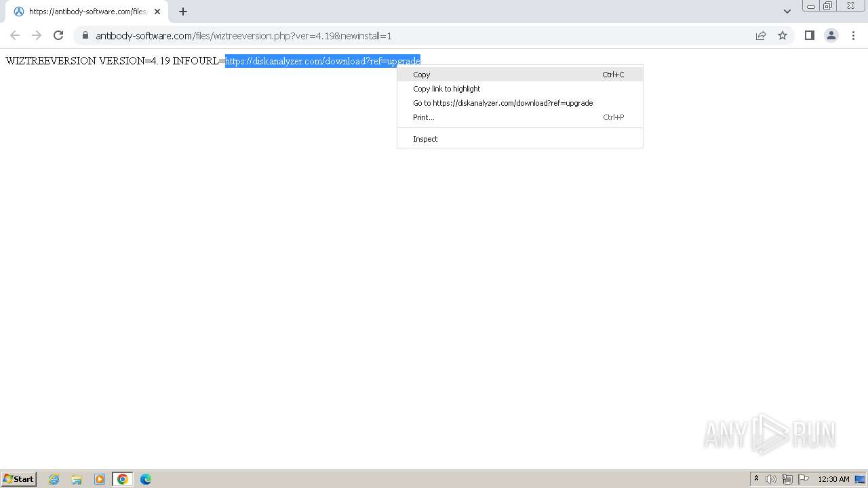Viewport: 868px width, 488px height.
Task: Click the lock icon in address bar
Action: point(85,35)
